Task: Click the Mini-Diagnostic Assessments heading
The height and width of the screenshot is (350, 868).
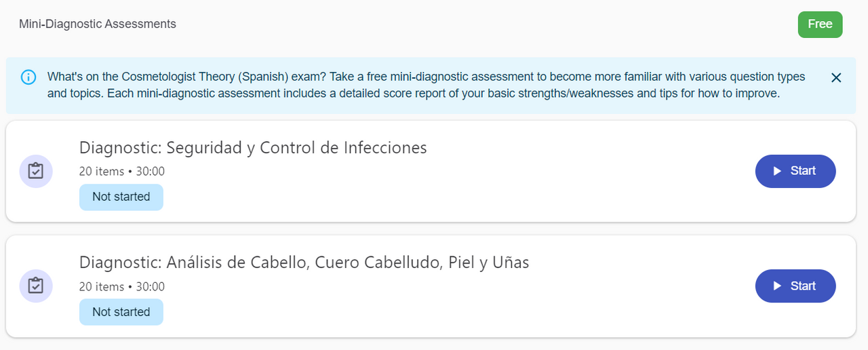Action: point(98,24)
